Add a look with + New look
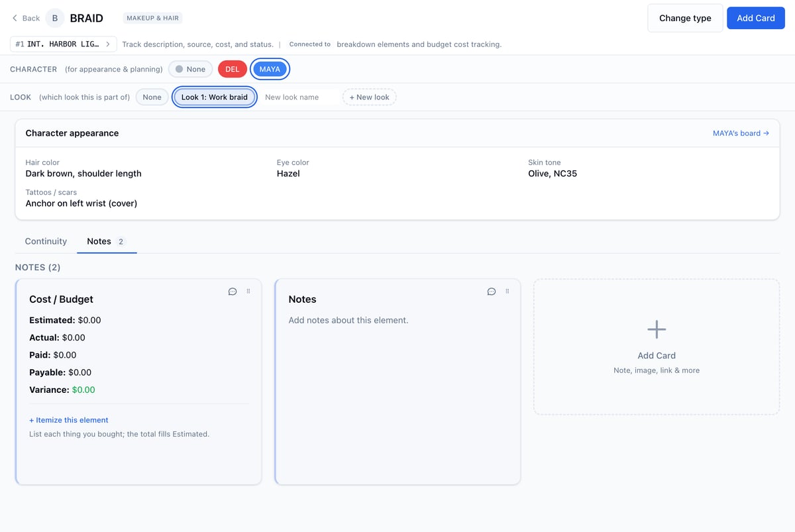Image resolution: width=795 pixels, height=532 pixels. click(370, 97)
